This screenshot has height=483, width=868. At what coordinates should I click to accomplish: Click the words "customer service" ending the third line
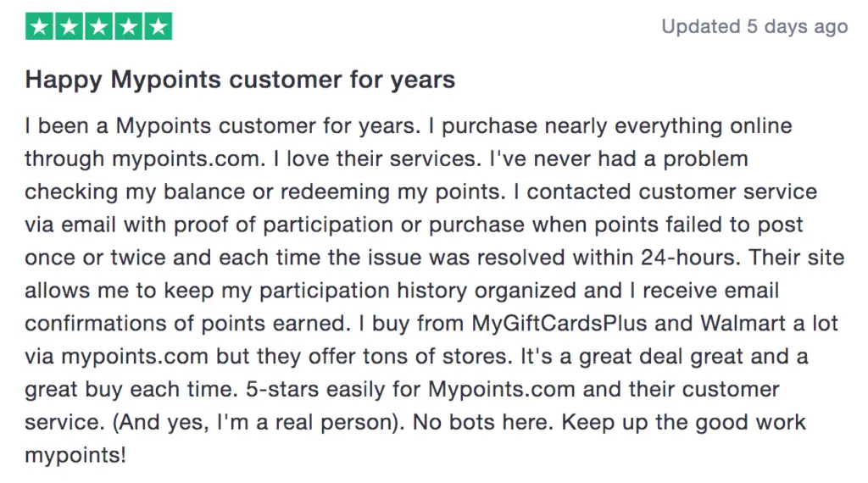[x=727, y=192]
